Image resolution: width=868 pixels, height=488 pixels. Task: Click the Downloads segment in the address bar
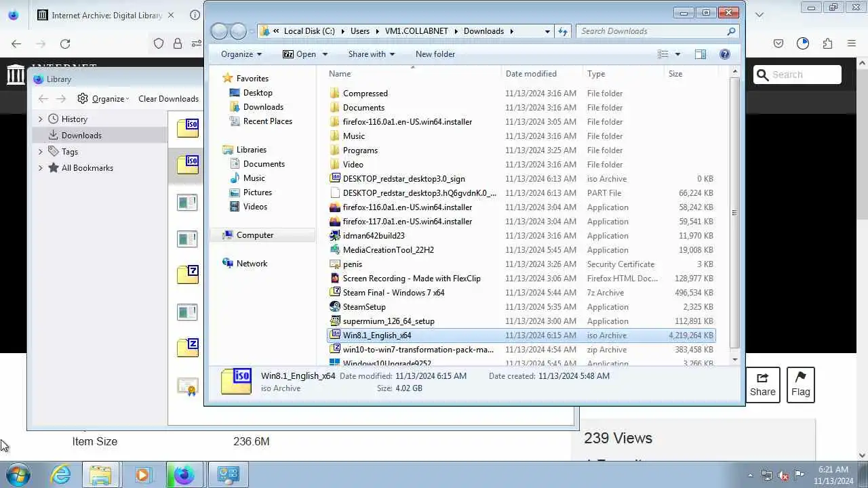click(484, 31)
